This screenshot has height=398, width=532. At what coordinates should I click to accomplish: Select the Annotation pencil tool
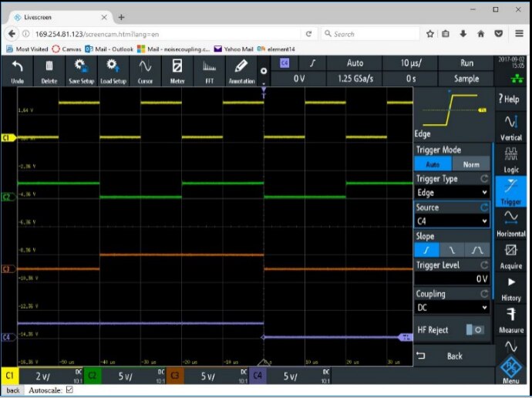pyautogui.click(x=241, y=70)
